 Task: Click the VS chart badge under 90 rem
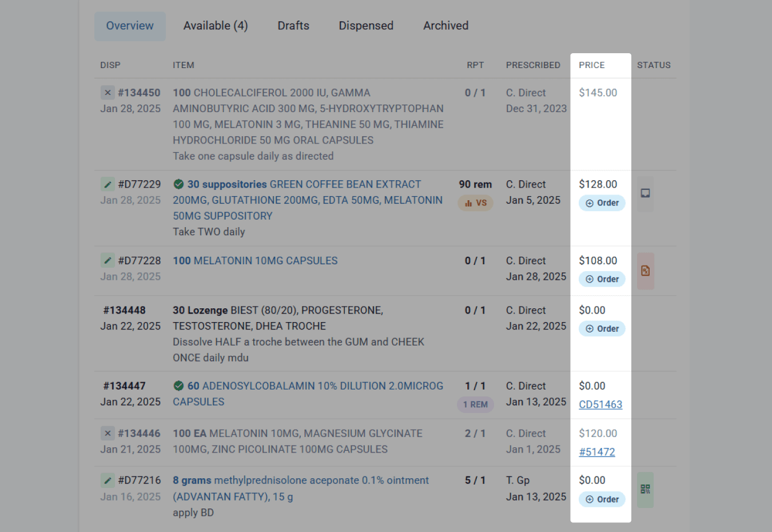(x=475, y=203)
